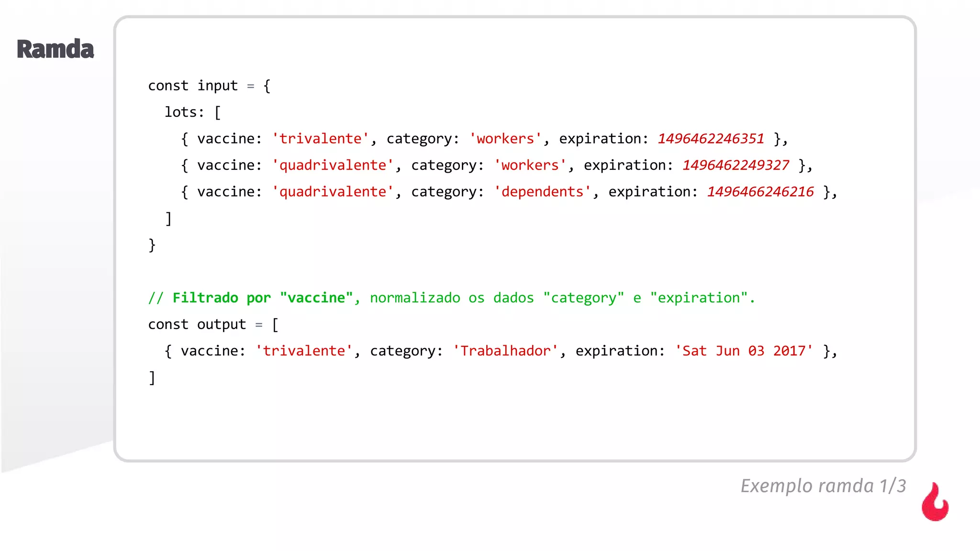Click the 'lots:' property key
This screenshot has width=980, height=551.
pos(184,112)
